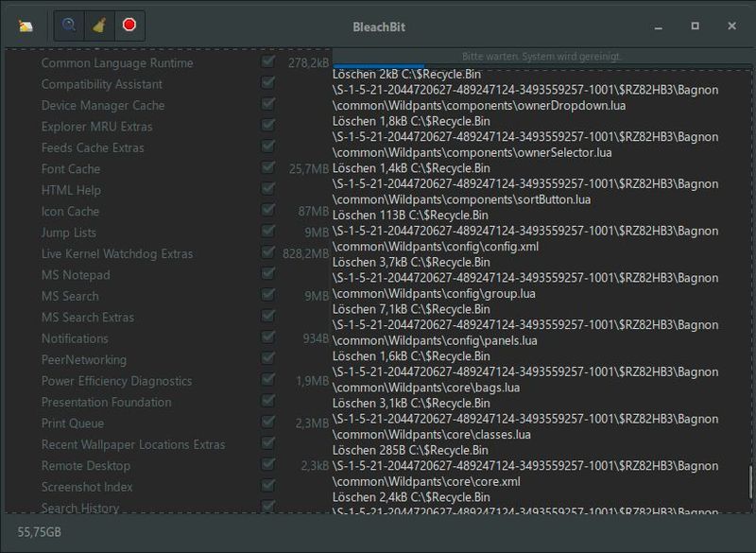The image size is (756, 553).
Task: Uncheck the Compatibility Assistant checkbox
Action: coord(268,83)
